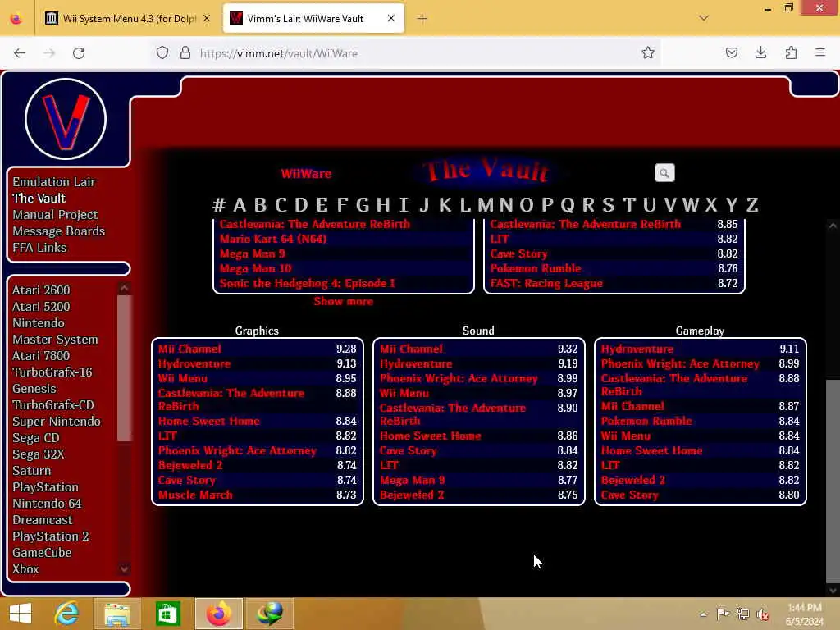The width and height of the screenshot is (840, 630).
Task: Open the Pocket save icon
Action: tap(731, 52)
